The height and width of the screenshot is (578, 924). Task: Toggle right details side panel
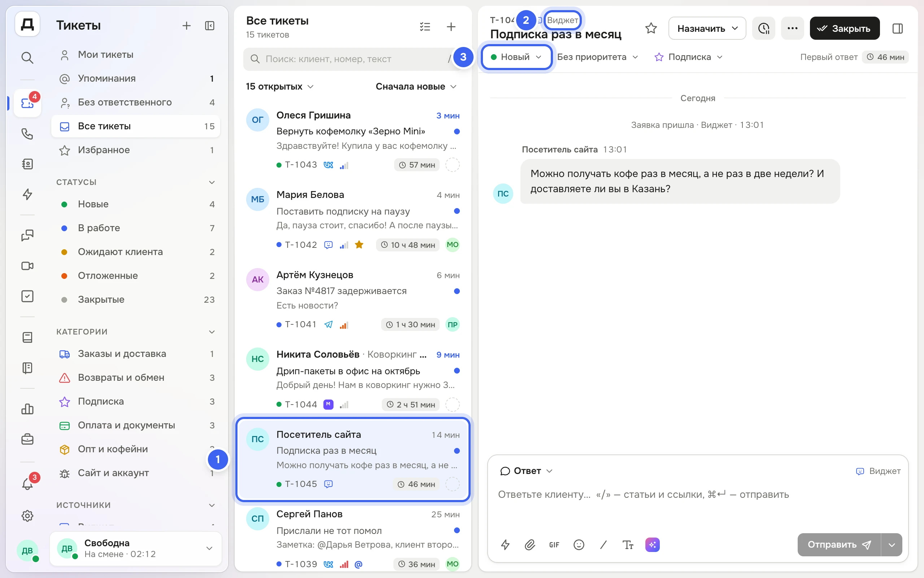point(898,28)
